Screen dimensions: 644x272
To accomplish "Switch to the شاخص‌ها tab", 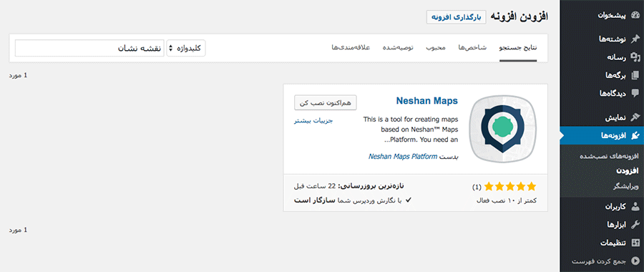I will (472, 48).
